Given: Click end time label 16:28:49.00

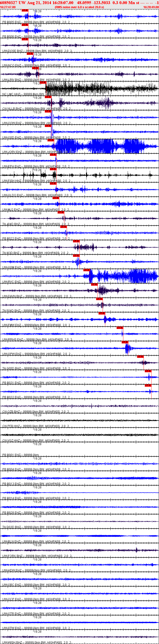Looking at the screenshot, I should click(x=151, y=7).
